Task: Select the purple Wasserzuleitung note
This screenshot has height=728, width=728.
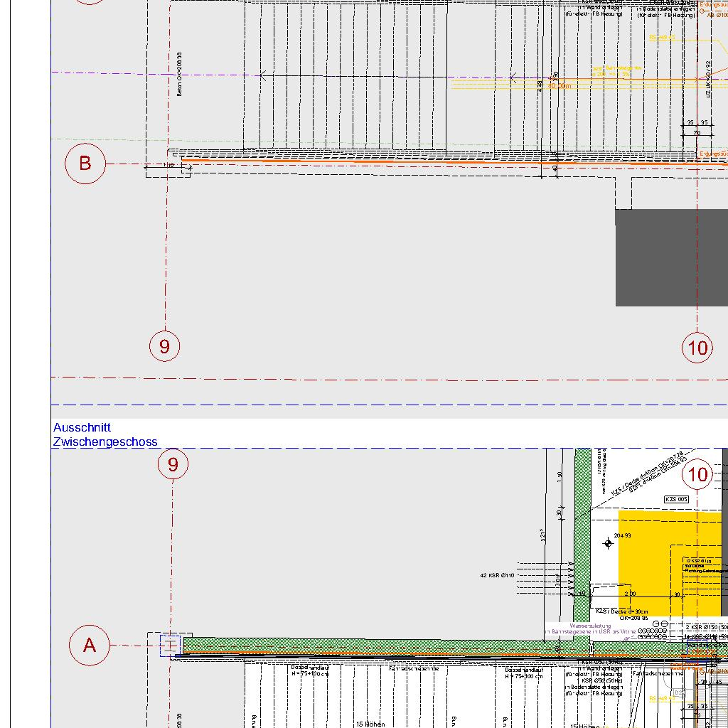Action: click(590, 628)
